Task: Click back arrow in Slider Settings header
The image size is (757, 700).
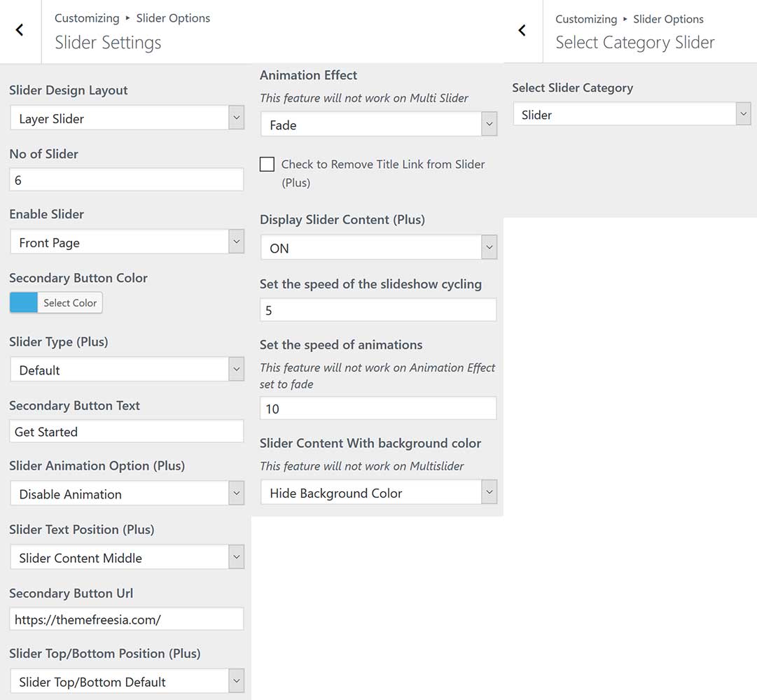Action: tap(20, 30)
